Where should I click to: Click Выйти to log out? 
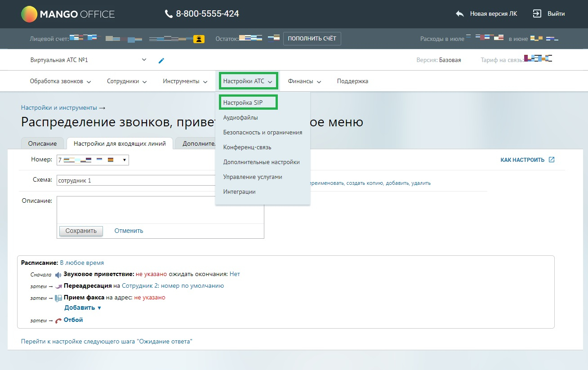[x=556, y=14]
